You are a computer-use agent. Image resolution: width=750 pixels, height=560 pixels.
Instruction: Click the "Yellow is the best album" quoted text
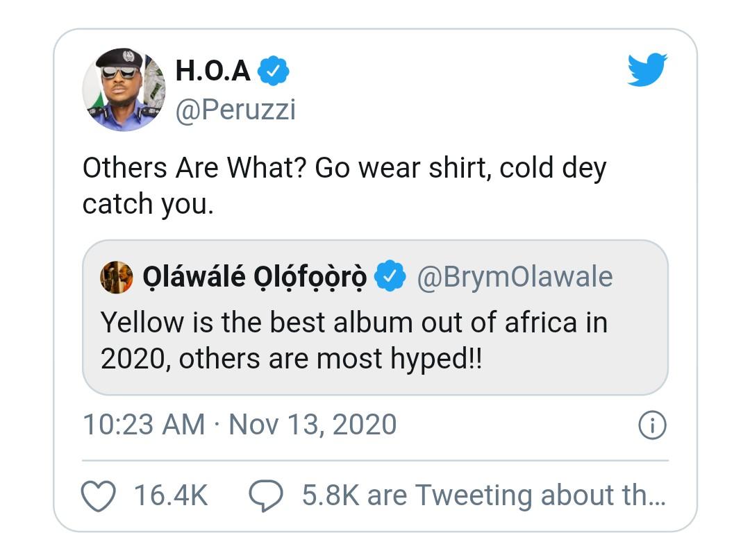tap(353, 322)
